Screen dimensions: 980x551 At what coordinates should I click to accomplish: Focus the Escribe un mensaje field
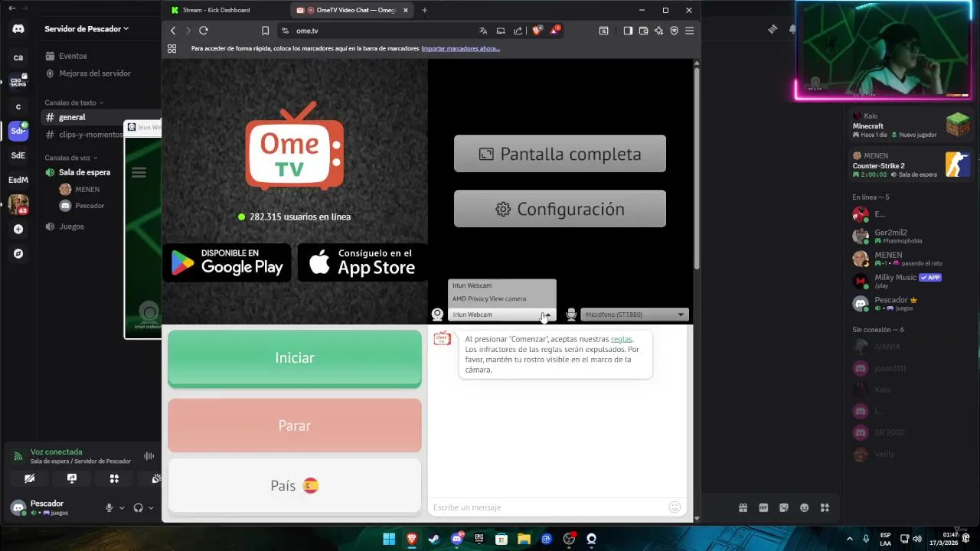549,507
